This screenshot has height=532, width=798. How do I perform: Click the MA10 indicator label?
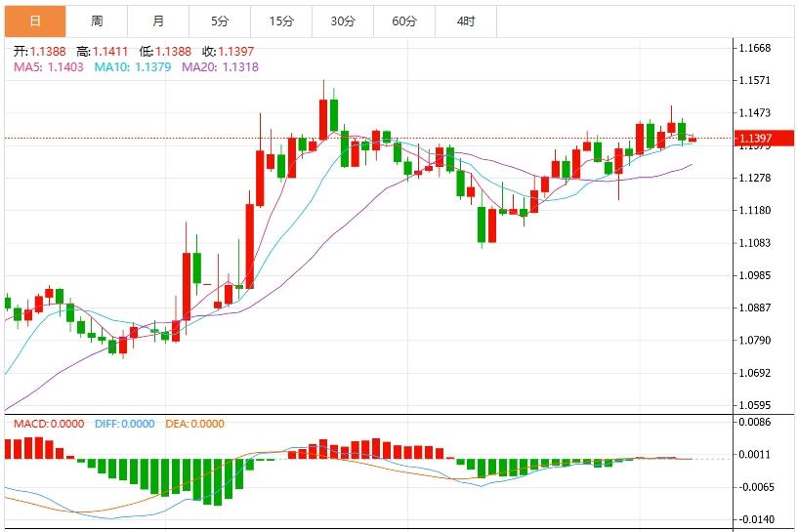point(133,66)
